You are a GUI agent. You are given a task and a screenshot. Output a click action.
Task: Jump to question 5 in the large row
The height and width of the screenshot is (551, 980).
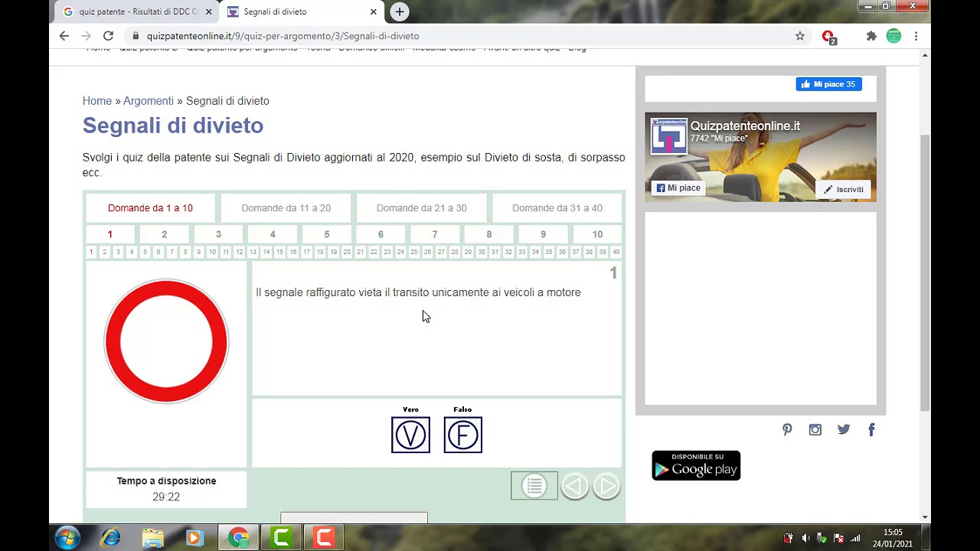(326, 234)
